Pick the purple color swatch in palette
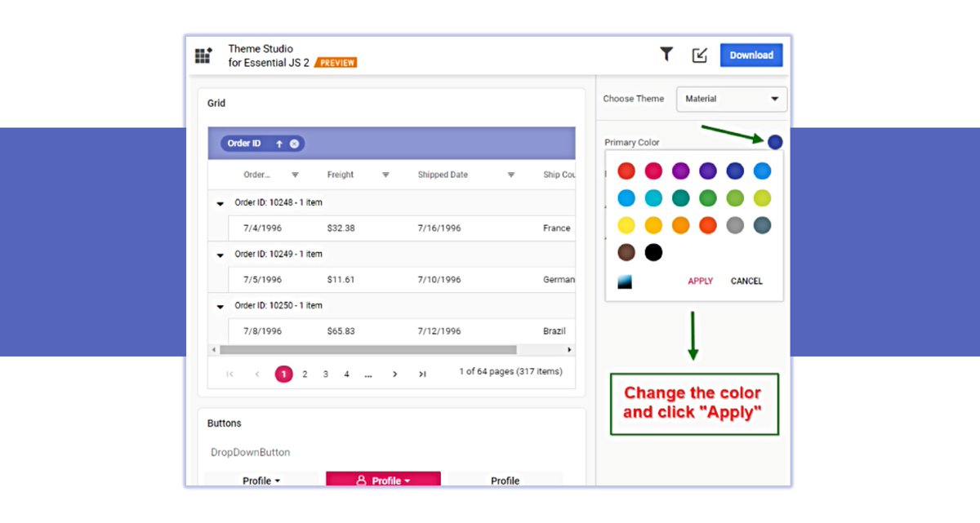 (680, 171)
